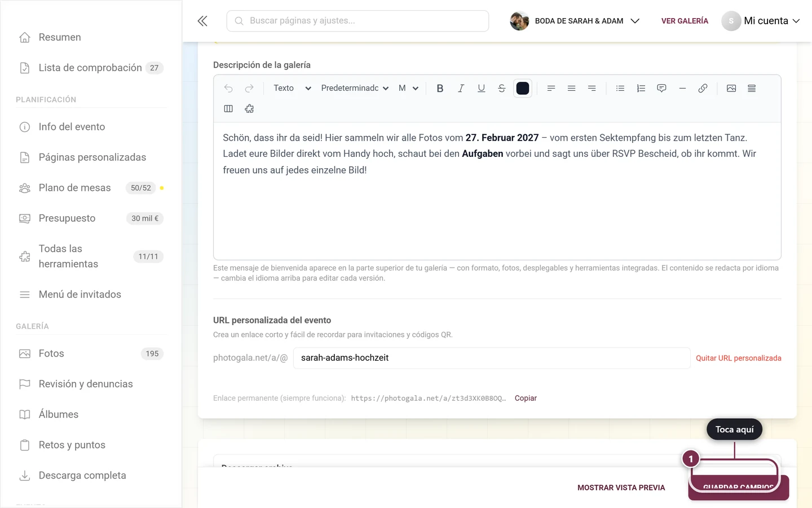Expand the Mi cuenta menu
Viewport: 812px width, 508px height.
tap(761, 21)
